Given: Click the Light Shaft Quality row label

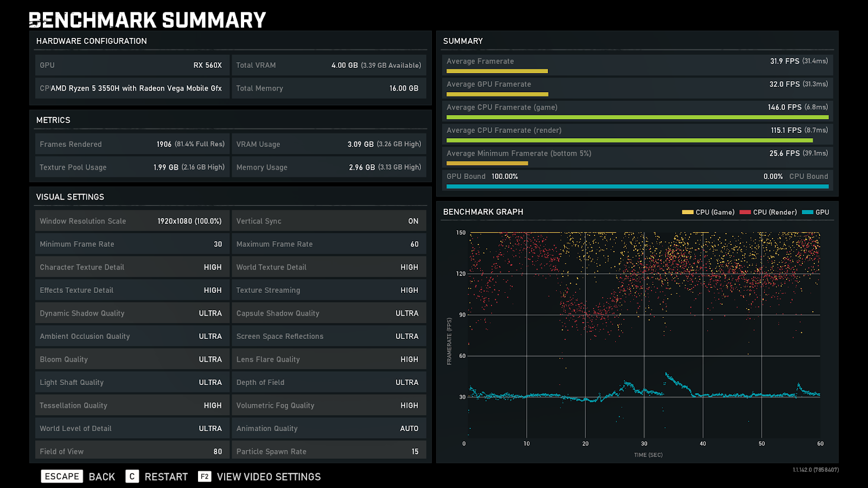Looking at the screenshot, I should click(72, 383).
